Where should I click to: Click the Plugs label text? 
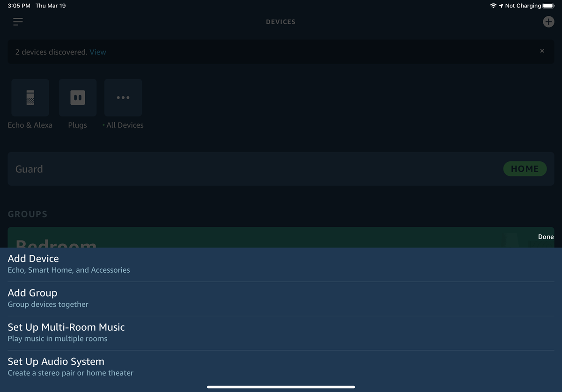coord(77,125)
